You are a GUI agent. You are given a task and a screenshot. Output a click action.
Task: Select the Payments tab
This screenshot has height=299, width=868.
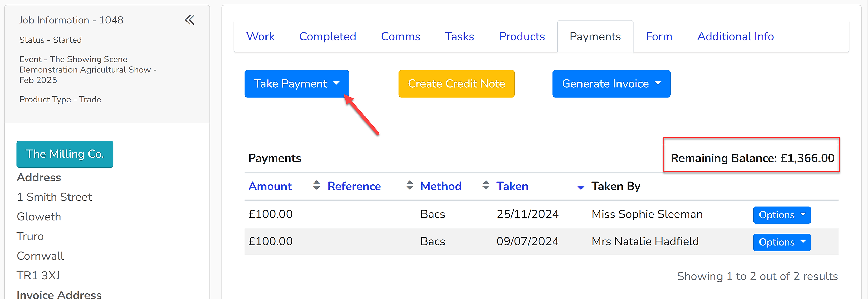[595, 36]
